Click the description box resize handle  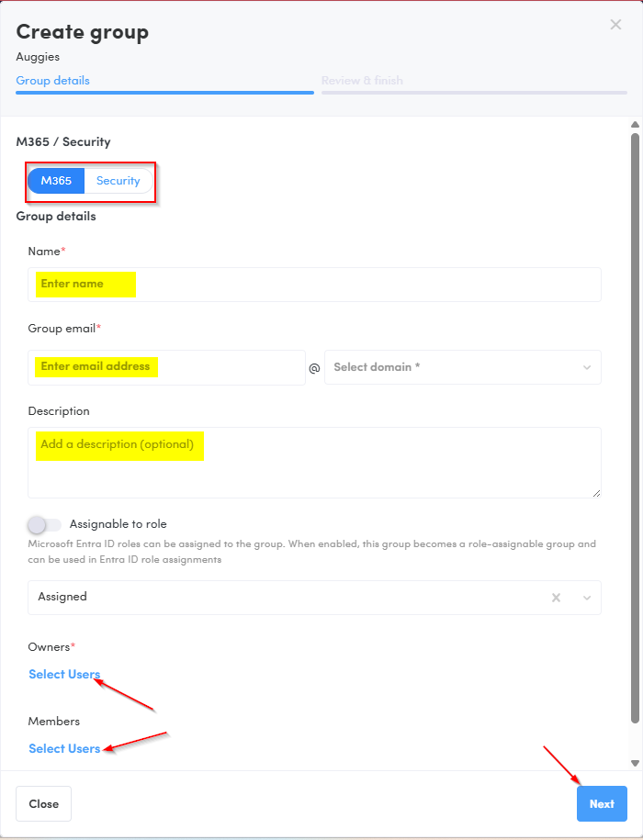click(596, 493)
